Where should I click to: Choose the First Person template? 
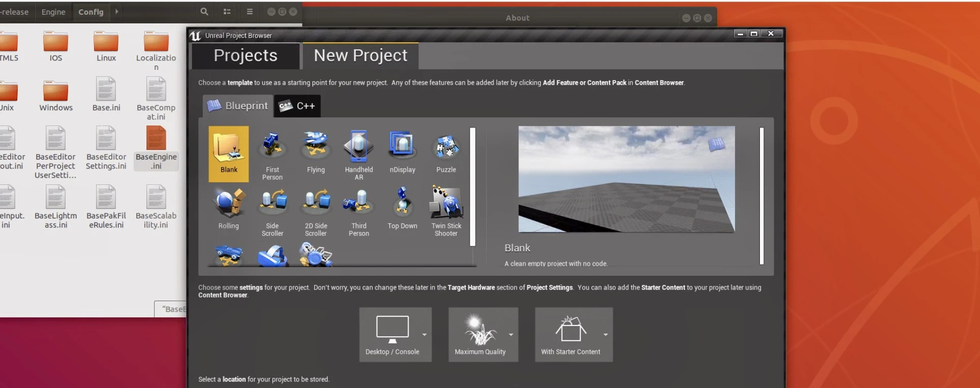tap(272, 154)
